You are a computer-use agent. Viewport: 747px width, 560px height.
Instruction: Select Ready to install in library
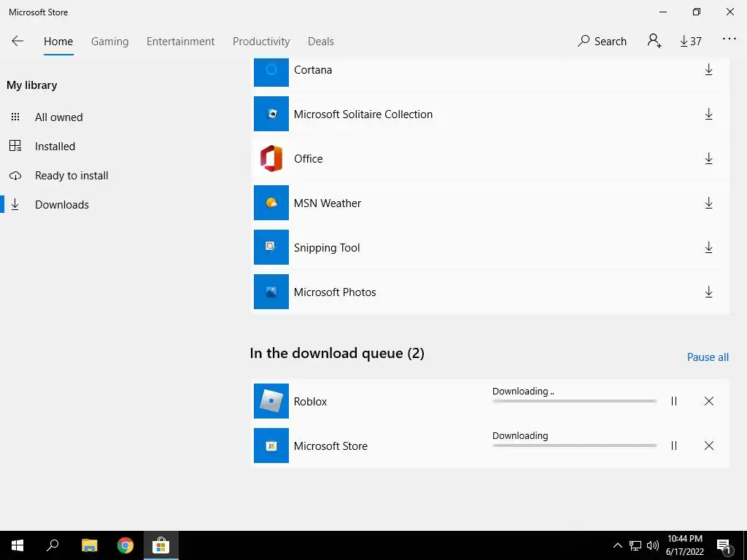pyautogui.click(x=71, y=176)
